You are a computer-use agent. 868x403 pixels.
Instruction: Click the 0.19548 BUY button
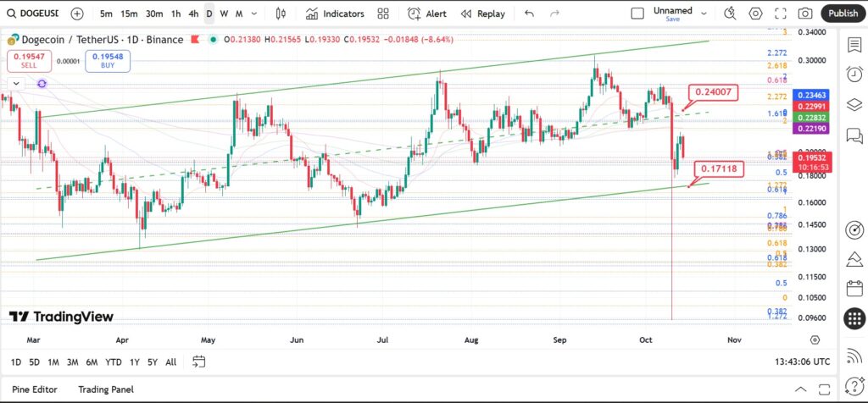pos(108,61)
